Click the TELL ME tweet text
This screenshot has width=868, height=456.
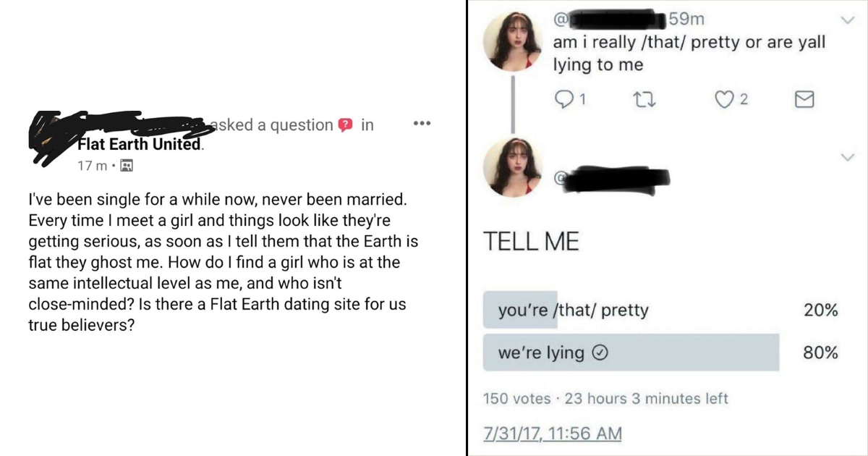coord(531,242)
